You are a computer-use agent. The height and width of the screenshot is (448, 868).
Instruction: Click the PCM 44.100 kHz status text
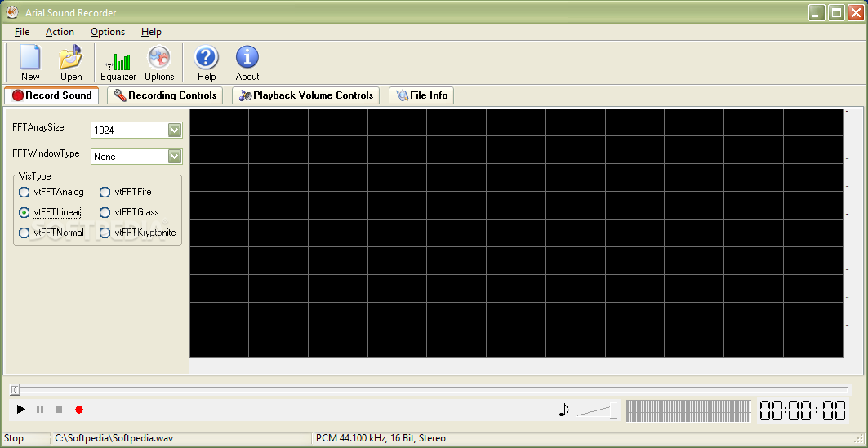click(x=381, y=438)
